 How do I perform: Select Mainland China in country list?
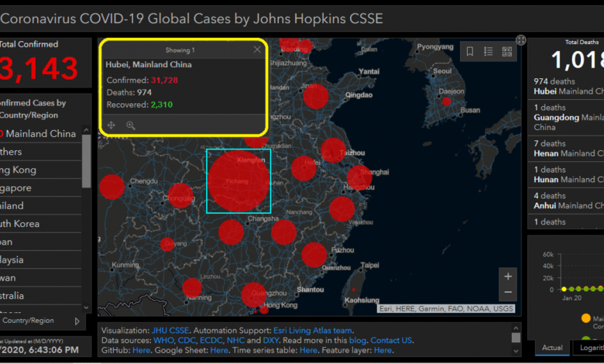pos(40,134)
